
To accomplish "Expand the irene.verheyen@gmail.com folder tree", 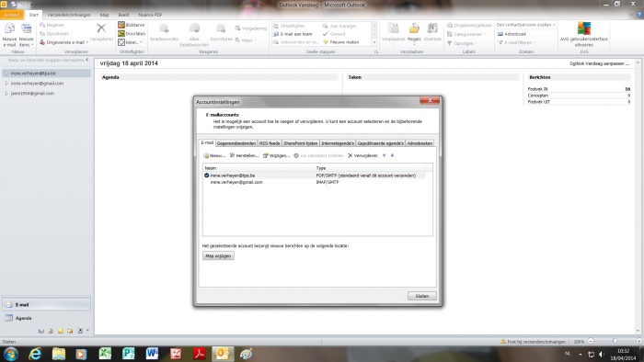I will [x=6, y=84].
